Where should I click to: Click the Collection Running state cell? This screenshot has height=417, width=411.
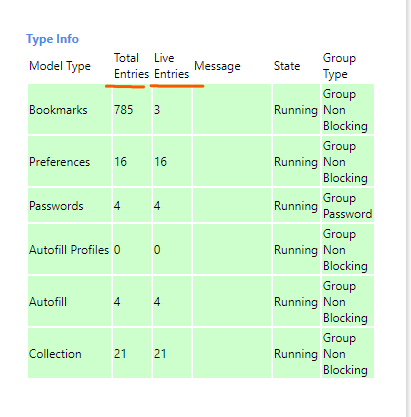point(296,354)
